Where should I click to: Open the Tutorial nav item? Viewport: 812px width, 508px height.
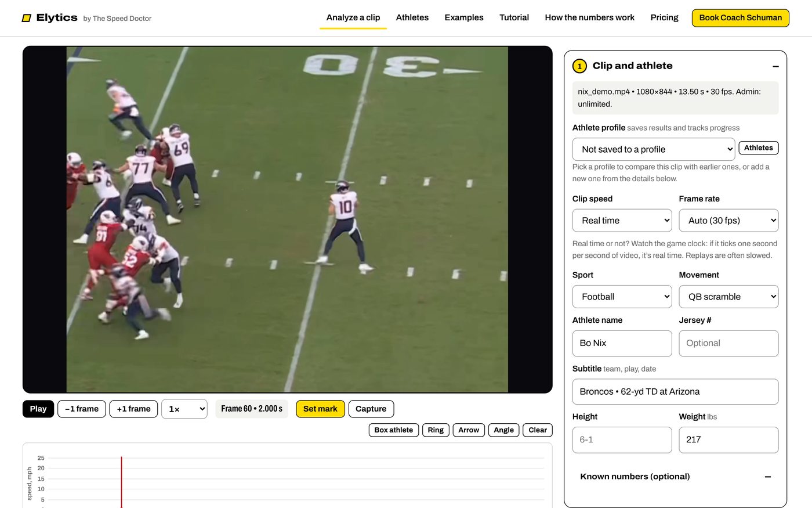click(x=514, y=17)
